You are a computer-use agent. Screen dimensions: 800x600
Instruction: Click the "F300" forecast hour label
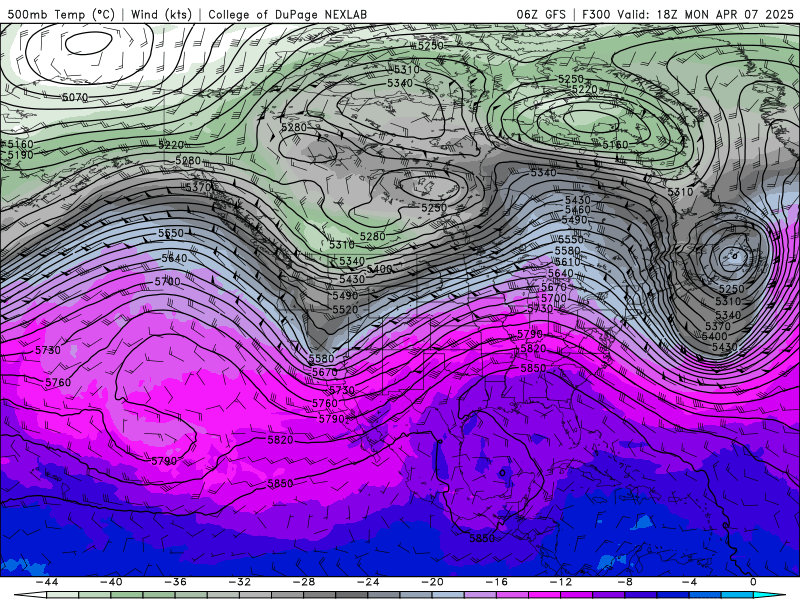point(596,14)
